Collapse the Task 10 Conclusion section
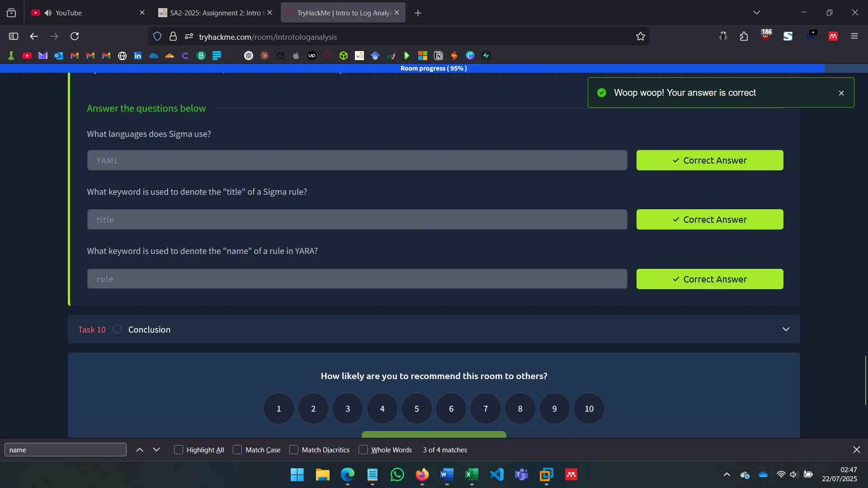868x488 pixels. pos(786,329)
